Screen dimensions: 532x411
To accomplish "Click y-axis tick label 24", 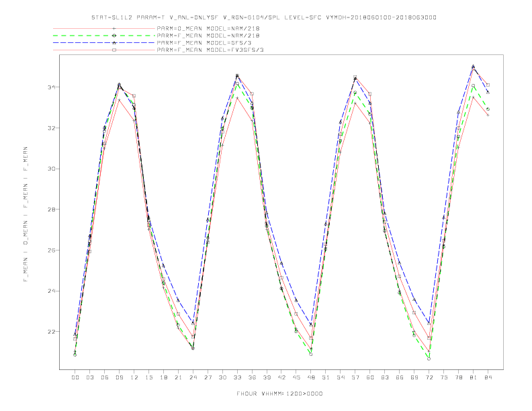I will coord(52,291).
